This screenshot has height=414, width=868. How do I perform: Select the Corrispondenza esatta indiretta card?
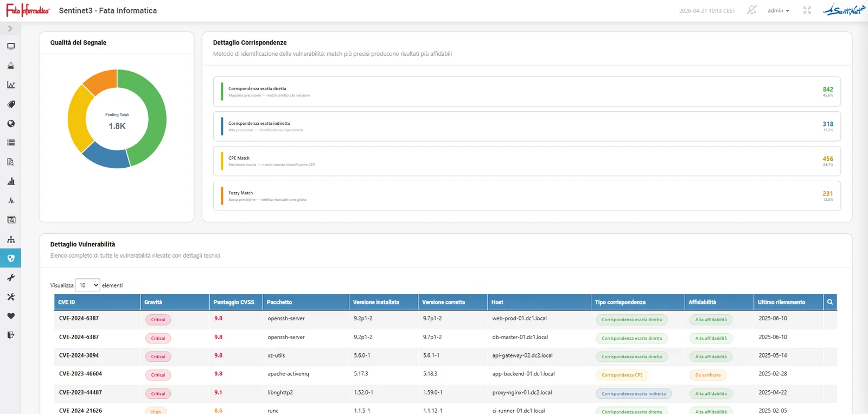[x=527, y=126]
